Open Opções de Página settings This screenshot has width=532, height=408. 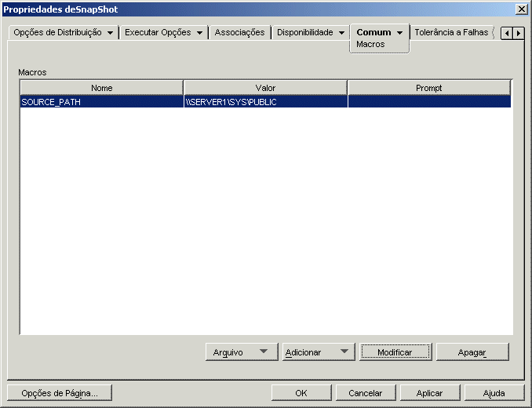tap(60, 393)
